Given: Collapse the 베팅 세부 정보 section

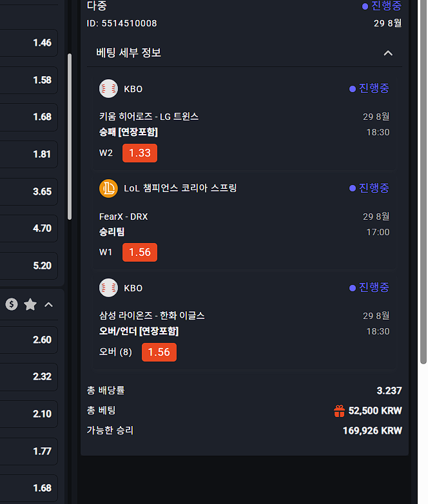Looking at the screenshot, I should pos(388,53).
